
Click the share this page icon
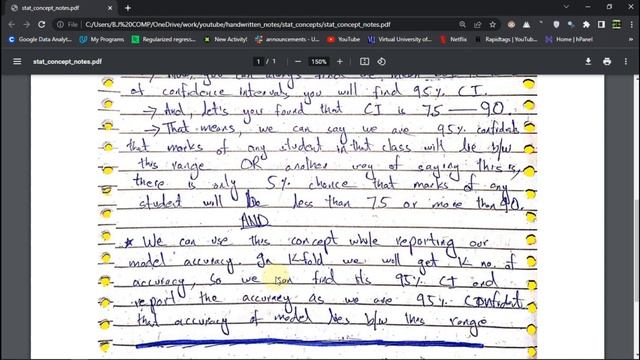click(x=478, y=24)
